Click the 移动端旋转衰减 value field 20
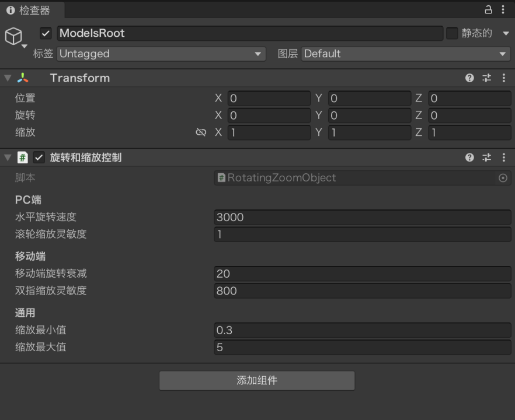The width and height of the screenshot is (515, 420). (x=363, y=274)
